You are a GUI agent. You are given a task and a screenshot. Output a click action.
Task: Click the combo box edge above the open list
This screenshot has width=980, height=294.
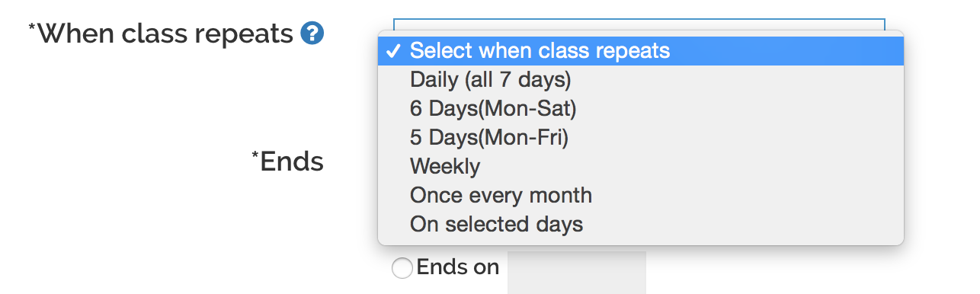click(639, 24)
